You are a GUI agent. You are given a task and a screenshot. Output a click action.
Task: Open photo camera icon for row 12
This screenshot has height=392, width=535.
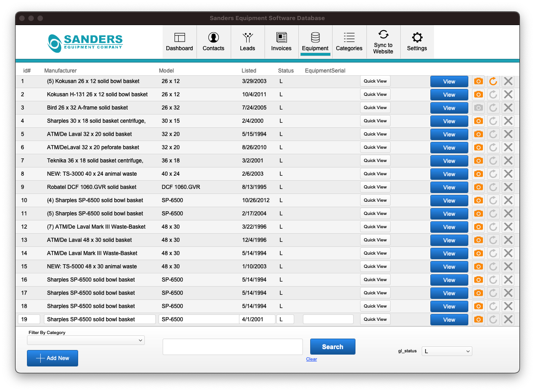pos(478,227)
